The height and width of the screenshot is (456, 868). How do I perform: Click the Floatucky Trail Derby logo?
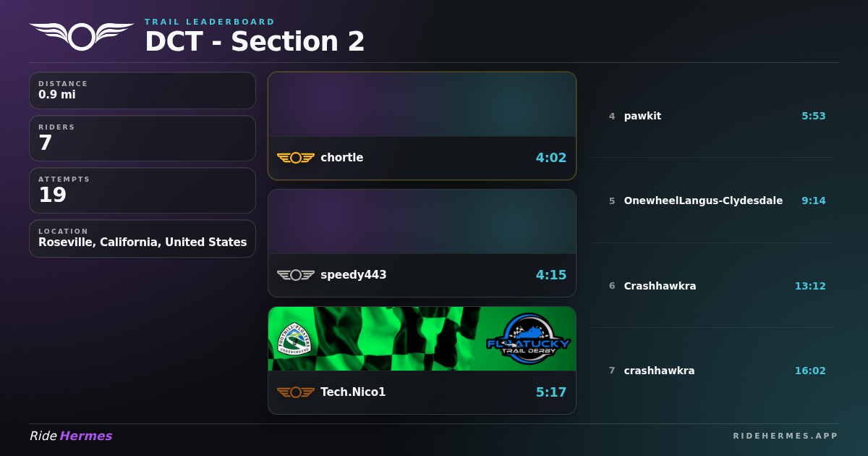[527, 339]
